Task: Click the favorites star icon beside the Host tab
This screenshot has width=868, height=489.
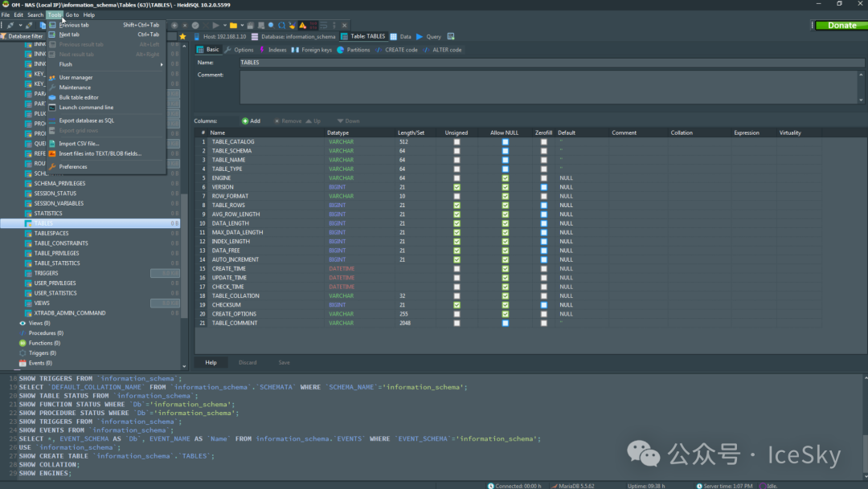Action: [182, 36]
